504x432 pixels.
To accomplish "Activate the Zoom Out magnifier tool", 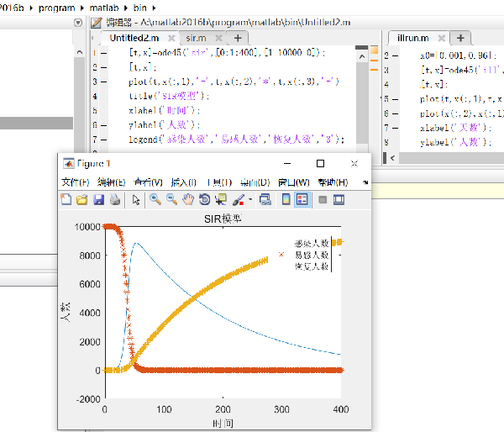I will click(172, 199).
